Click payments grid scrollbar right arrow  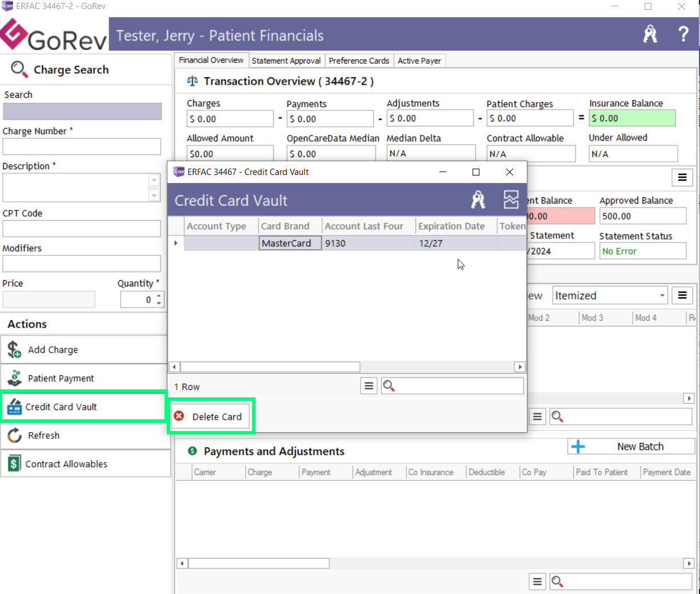pos(689,563)
